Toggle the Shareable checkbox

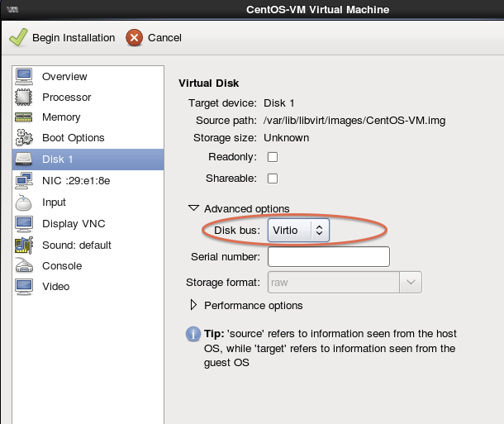click(273, 178)
